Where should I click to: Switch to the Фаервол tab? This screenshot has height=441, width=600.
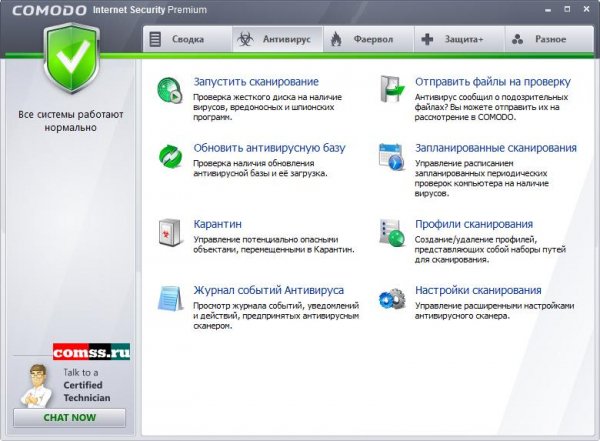368,39
